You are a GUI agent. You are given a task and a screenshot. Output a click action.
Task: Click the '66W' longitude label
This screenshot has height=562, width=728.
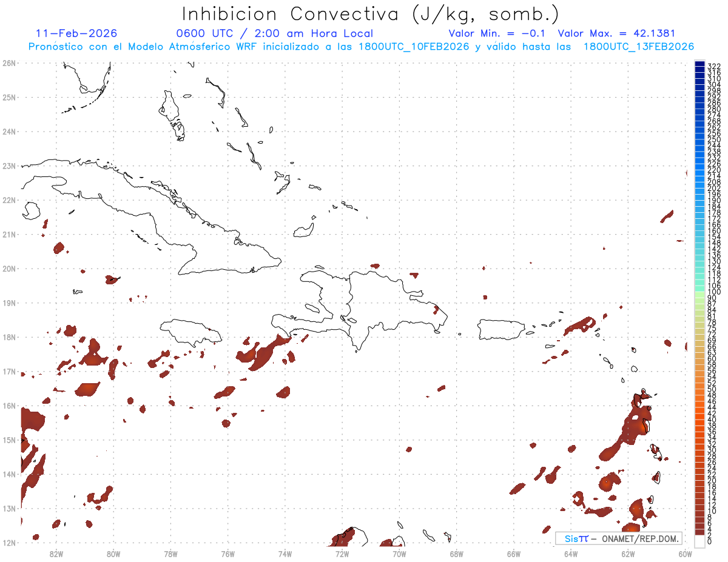pos(514,553)
